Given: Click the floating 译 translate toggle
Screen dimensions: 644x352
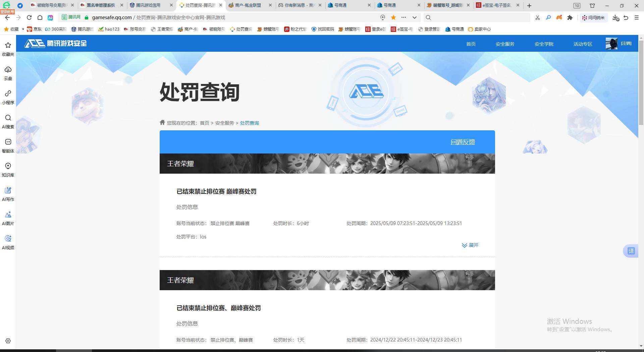Looking at the screenshot, I should pyautogui.click(x=631, y=251).
